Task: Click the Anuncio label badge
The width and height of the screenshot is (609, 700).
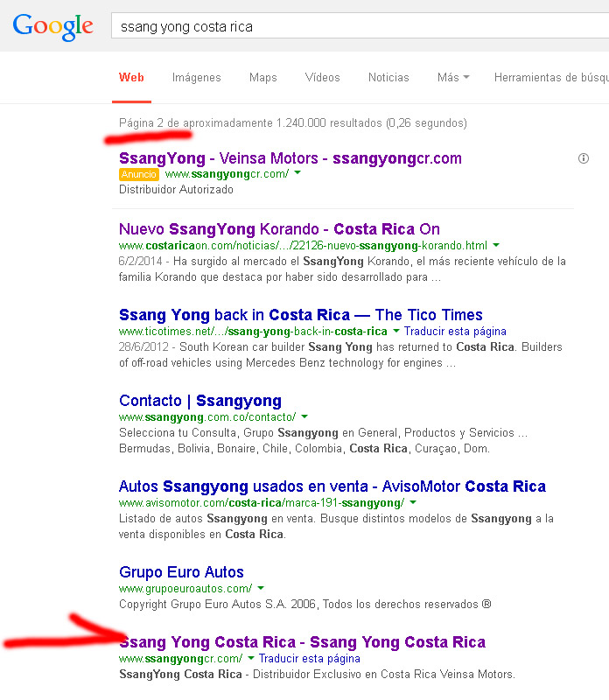Action: pos(139,174)
